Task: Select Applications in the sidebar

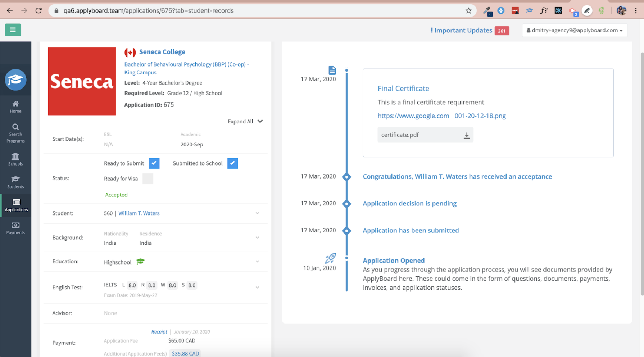Action: point(16,205)
